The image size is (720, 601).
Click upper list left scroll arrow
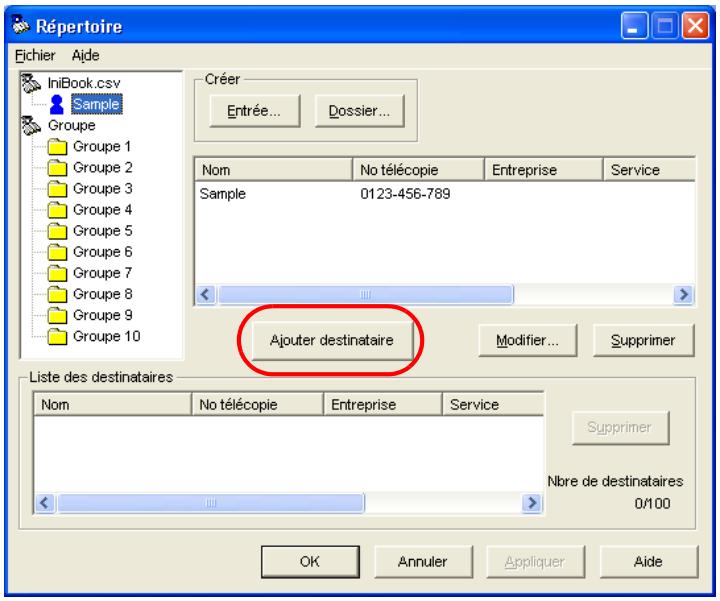point(205,294)
